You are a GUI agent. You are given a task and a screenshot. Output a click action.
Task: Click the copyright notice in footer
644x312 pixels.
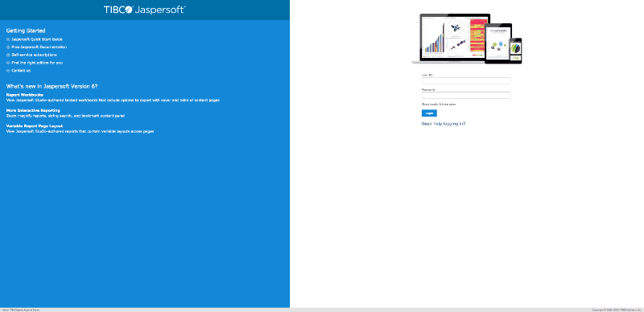pos(617,310)
